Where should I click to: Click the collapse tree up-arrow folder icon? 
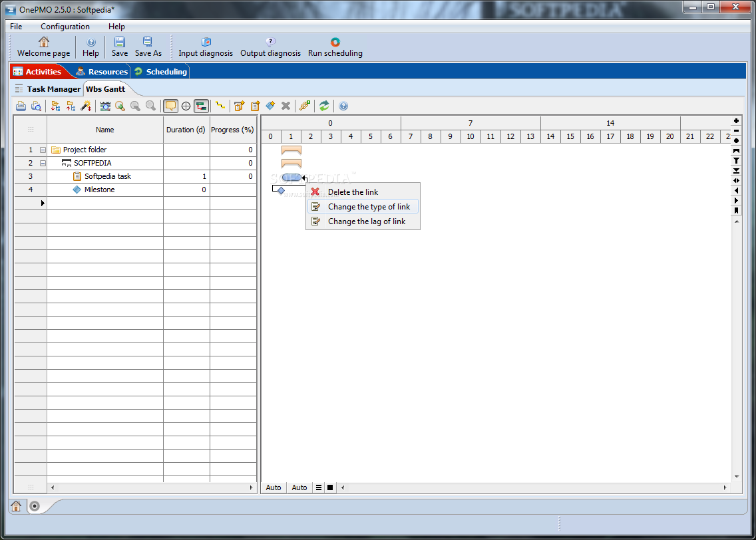(71, 106)
